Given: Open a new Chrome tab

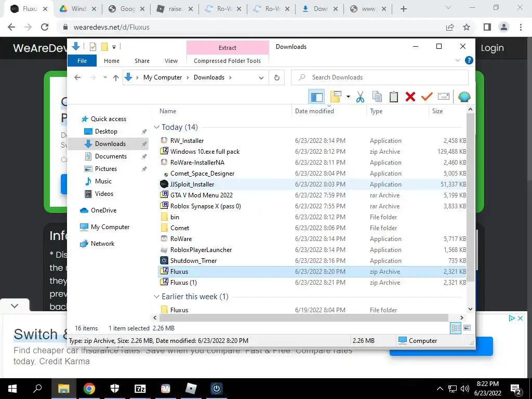Looking at the screenshot, I should pyautogui.click(x=403, y=9).
